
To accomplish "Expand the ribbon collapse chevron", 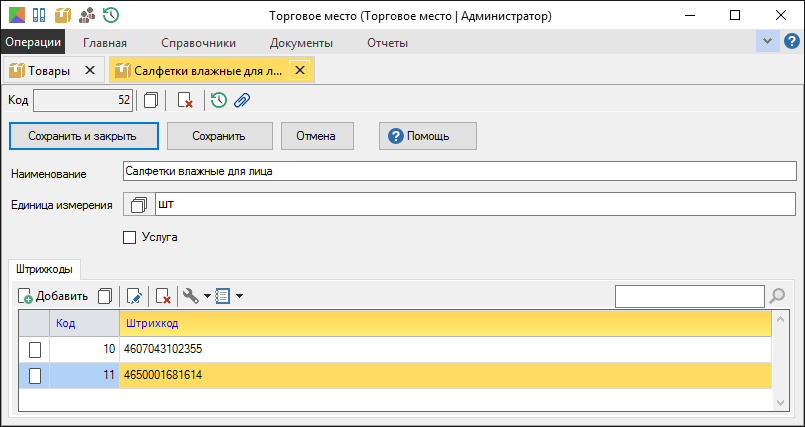I will (x=768, y=42).
